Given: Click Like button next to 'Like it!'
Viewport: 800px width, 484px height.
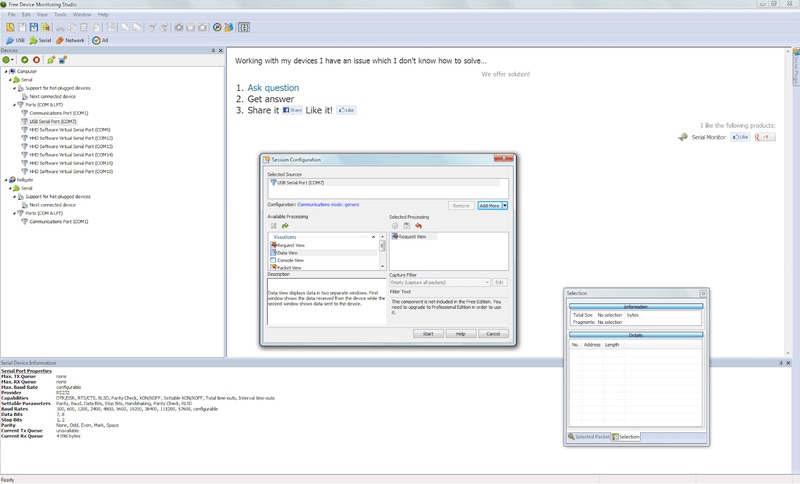Looking at the screenshot, I should coord(346,110).
